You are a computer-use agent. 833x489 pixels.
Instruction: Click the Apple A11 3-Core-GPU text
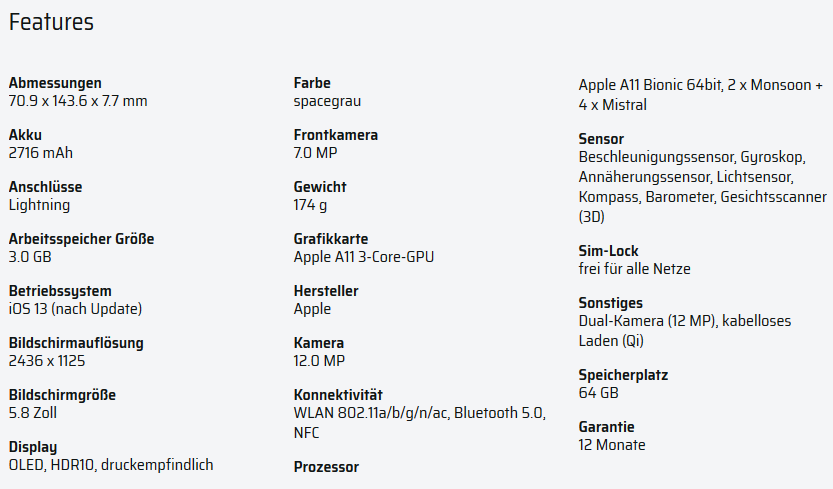[x=364, y=257]
